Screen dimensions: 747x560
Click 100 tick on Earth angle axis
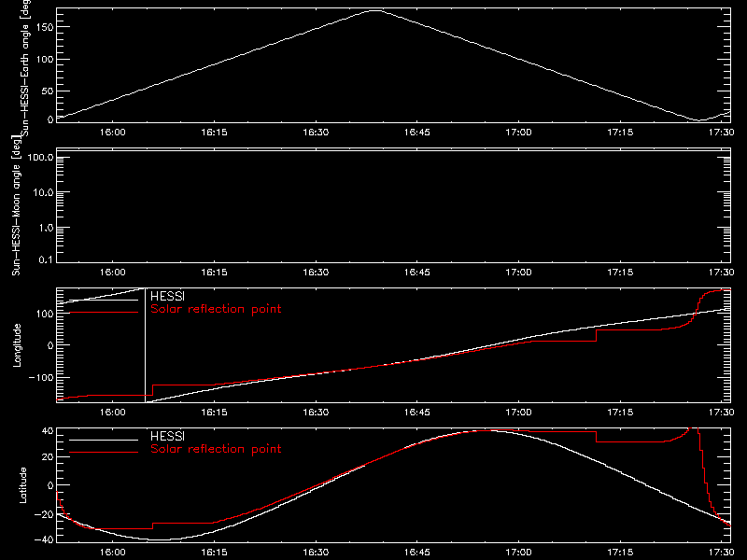[45, 59]
